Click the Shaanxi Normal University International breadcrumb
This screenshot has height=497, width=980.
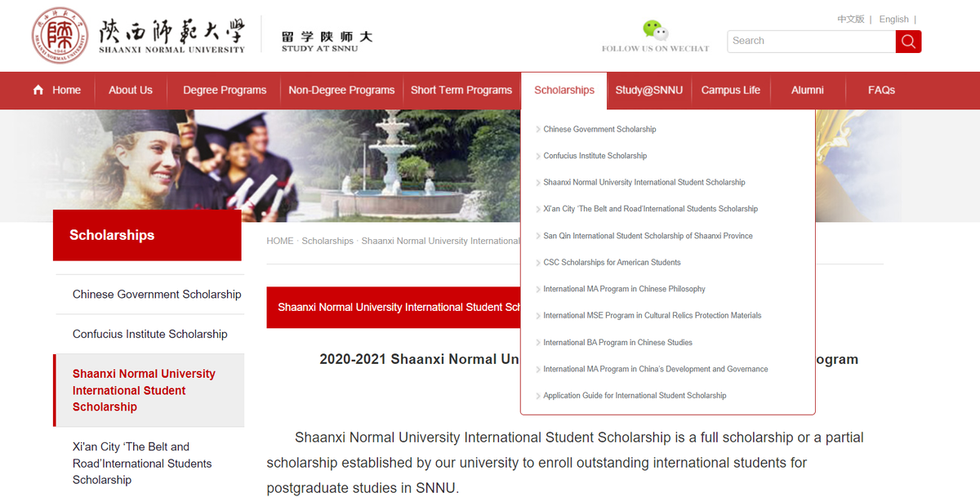point(440,241)
